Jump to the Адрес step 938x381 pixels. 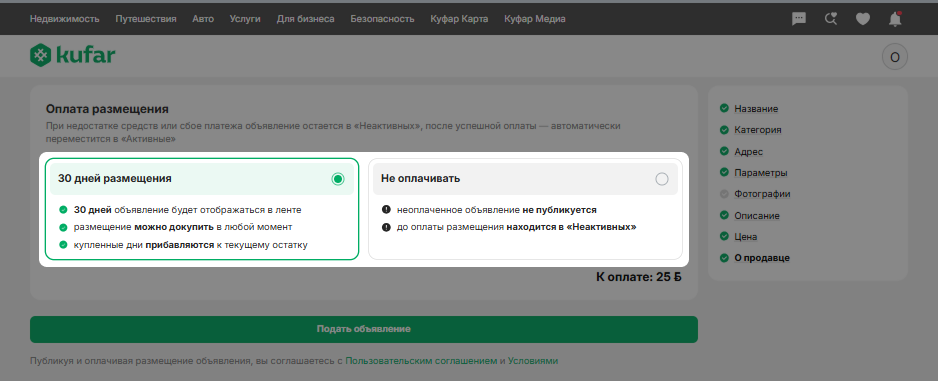tap(748, 152)
